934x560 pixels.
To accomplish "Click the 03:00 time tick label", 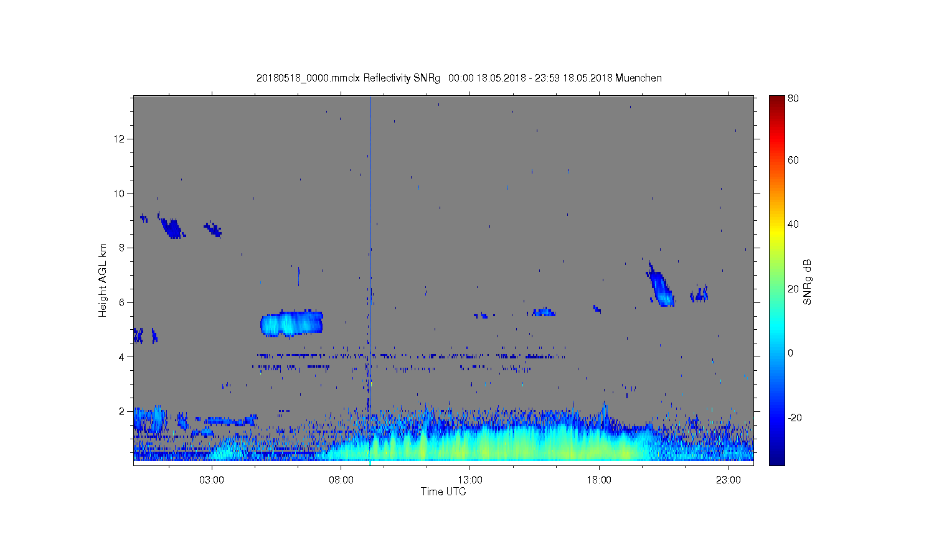I will pos(212,480).
